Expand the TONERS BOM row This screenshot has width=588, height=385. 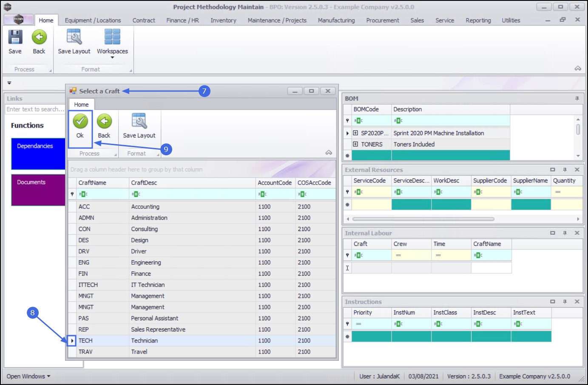click(355, 144)
